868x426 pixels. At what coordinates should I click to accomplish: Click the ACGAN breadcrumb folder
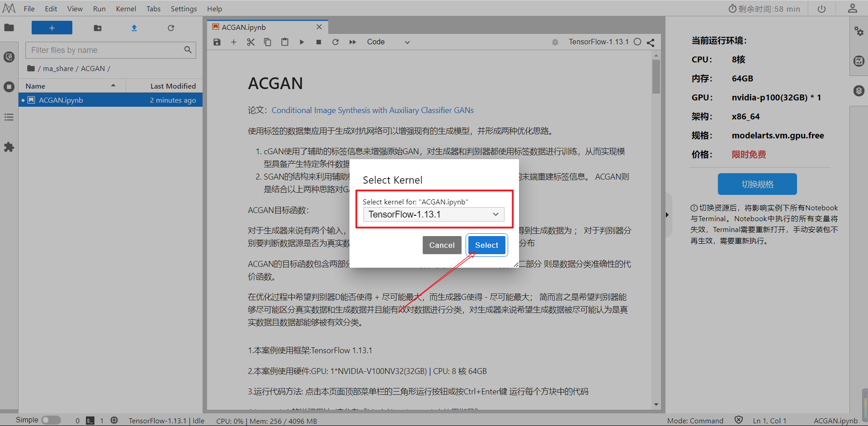[x=93, y=69]
